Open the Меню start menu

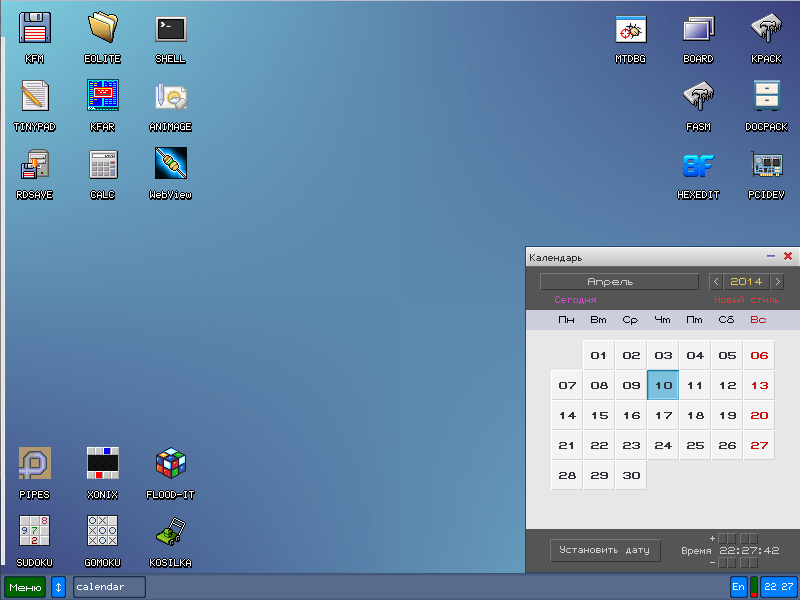(x=25, y=587)
